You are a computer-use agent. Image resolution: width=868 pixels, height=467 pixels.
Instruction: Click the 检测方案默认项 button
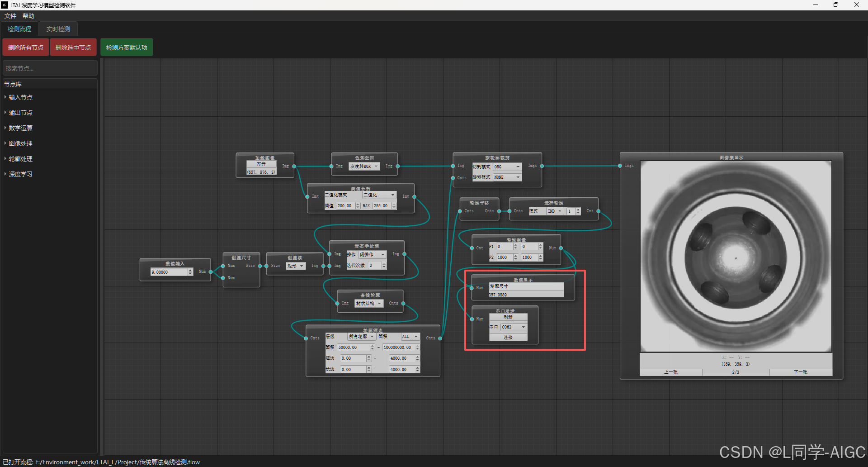(127, 48)
